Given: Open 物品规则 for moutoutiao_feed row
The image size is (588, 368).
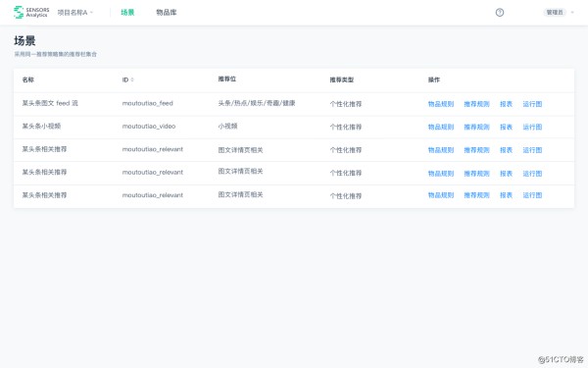Looking at the screenshot, I should (441, 104).
